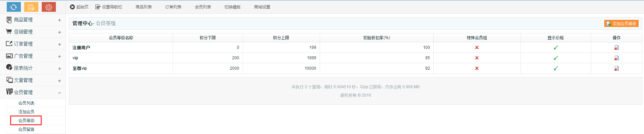Image resolution: width=644 pixels, height=134 pixels.
Task: Click the 报表统计 pie chart icon
Action: point(9,67)
